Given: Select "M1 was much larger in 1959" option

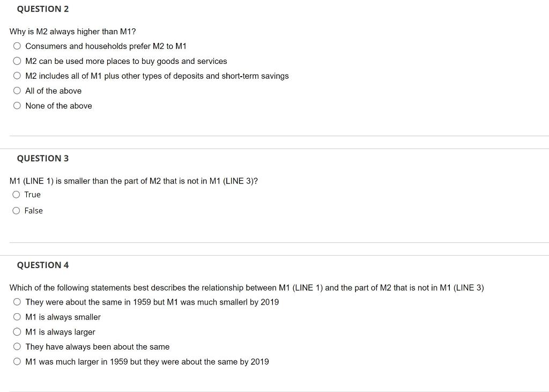Looking at the screenshot, I should (17, 361).
